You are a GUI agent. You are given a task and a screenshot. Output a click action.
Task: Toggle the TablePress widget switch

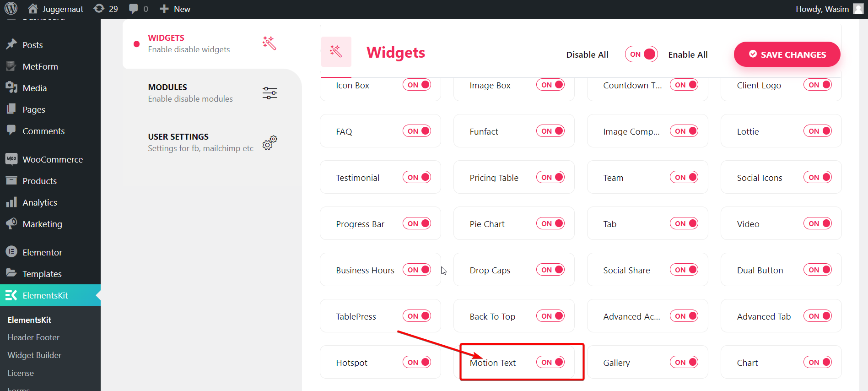click(x=417, y=316)
